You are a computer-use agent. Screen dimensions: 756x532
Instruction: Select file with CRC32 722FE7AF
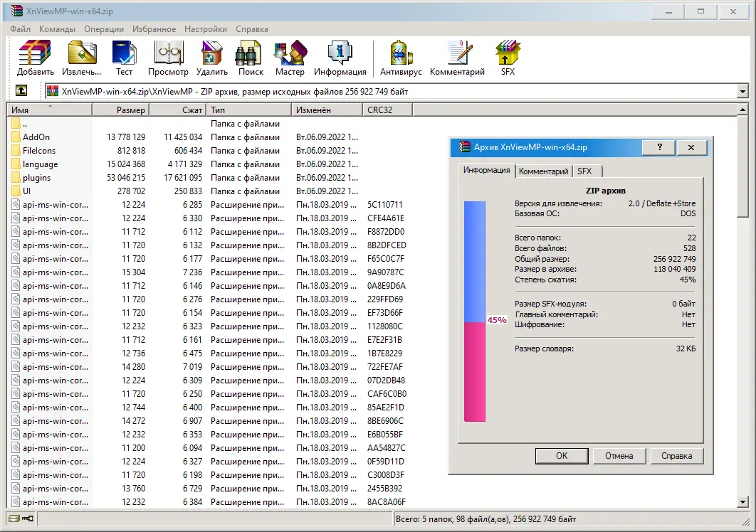[x=207, y=367]
